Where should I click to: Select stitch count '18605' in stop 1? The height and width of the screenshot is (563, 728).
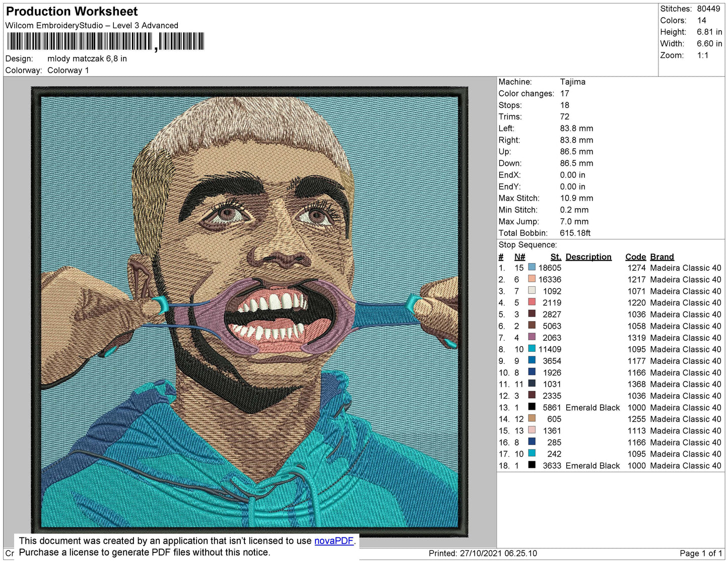(x=550, y=268)
